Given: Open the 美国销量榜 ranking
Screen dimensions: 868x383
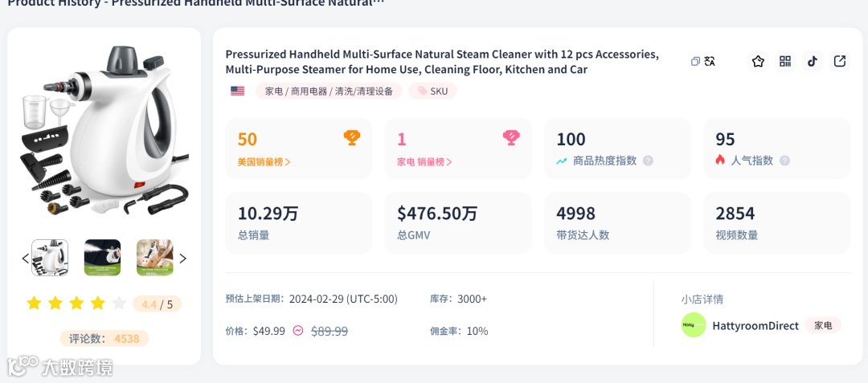Looking at the screenshot, I should [x=264, y=161].
